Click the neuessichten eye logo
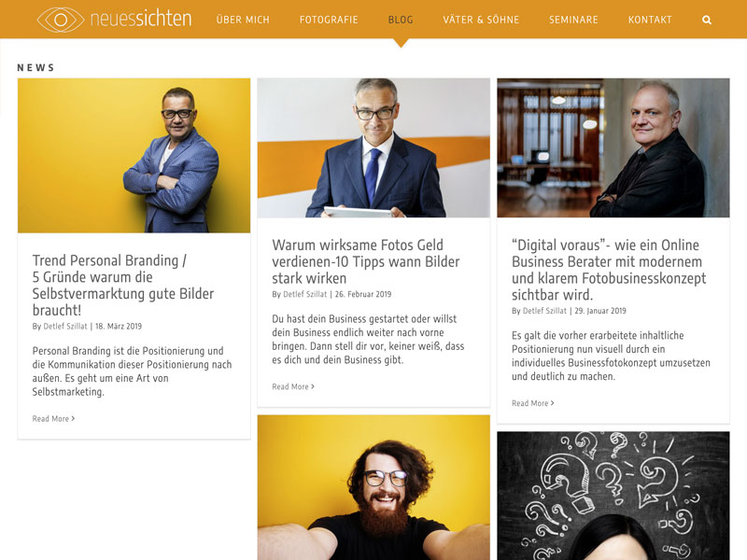The width and height of the screenshot is (747, 560). click(114, 20)
